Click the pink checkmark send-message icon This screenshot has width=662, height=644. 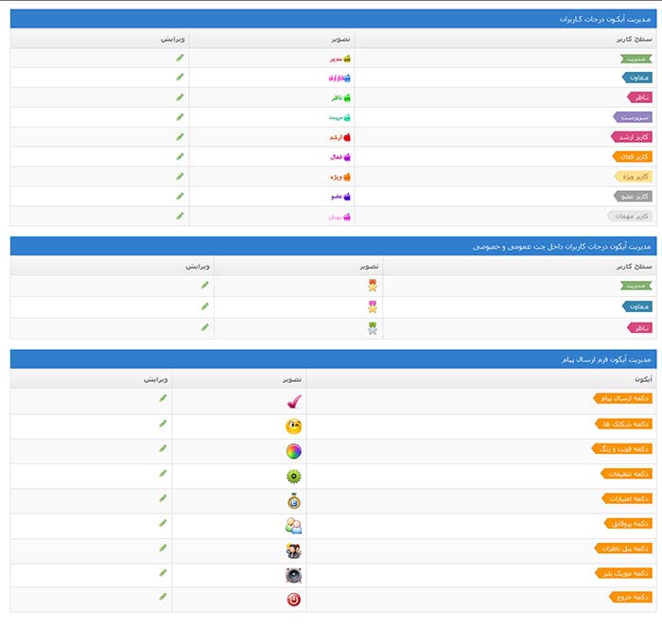[293, 401]
